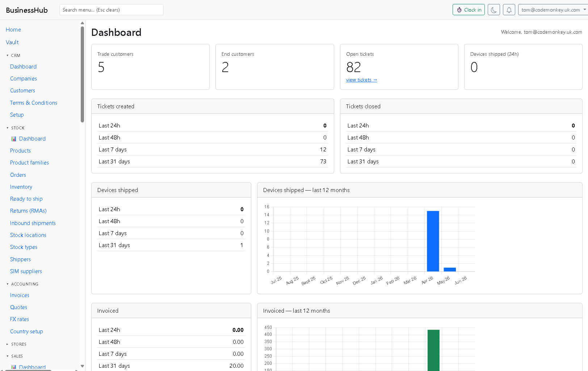This screenshot has height=371, width=588.
Task: Open Country setup menu item
Action: [26, 332]
